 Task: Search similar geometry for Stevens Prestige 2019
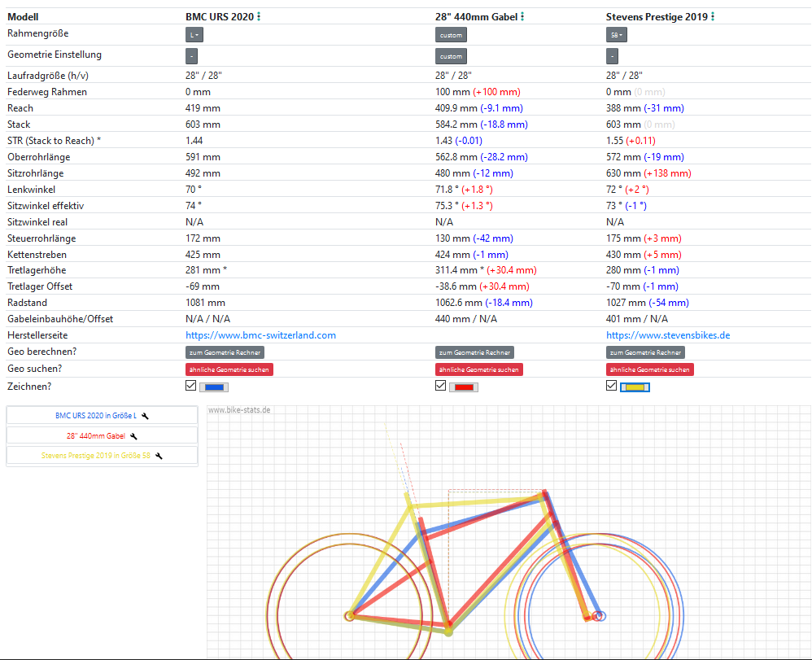click(x=650, y=369)
